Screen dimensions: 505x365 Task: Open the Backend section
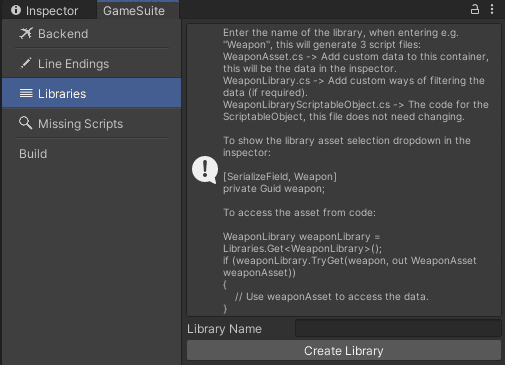click(x=92, y=34)
